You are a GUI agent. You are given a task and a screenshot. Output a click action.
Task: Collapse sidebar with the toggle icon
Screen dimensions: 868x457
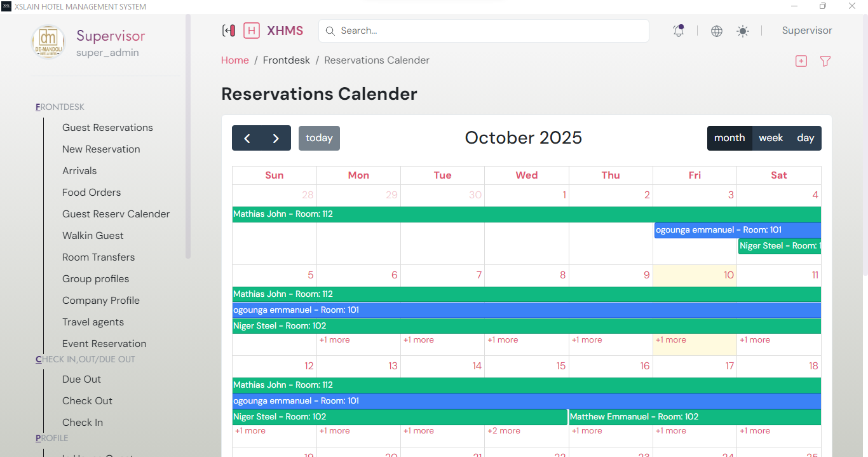coord(229,31)
